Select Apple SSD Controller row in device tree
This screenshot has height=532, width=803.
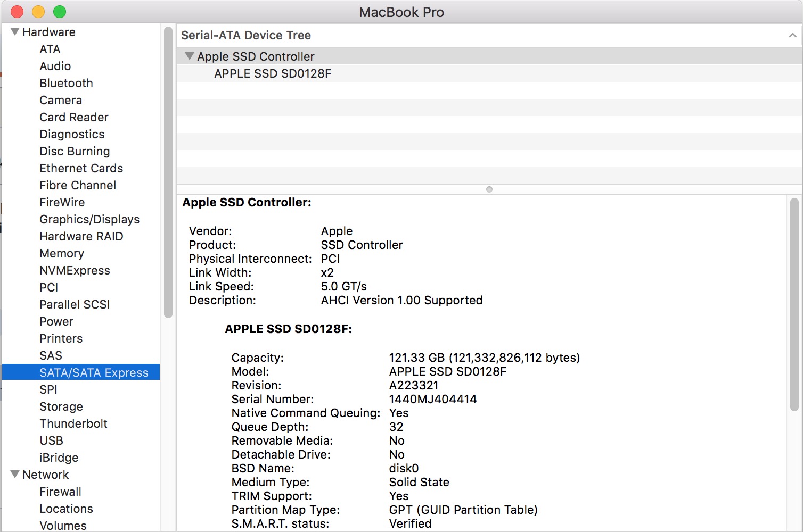(489, 56)
